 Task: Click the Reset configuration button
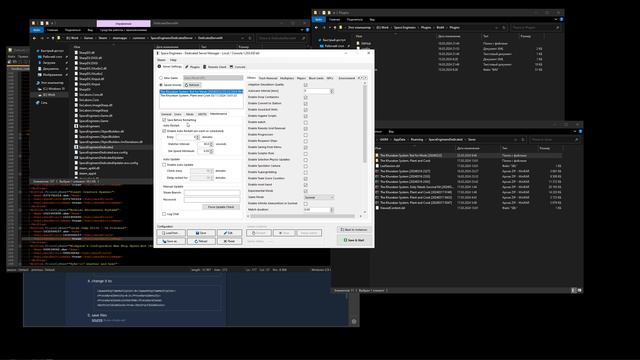[x=229, y=241]
